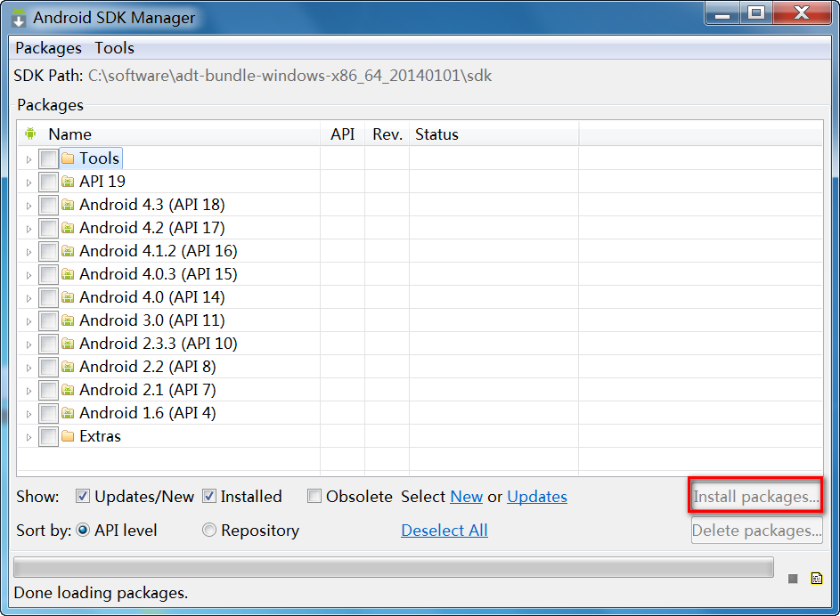Expand the Android 4.3 (API 18) node
This screenshot has width=840, height=616.
[x=29, y=206]
